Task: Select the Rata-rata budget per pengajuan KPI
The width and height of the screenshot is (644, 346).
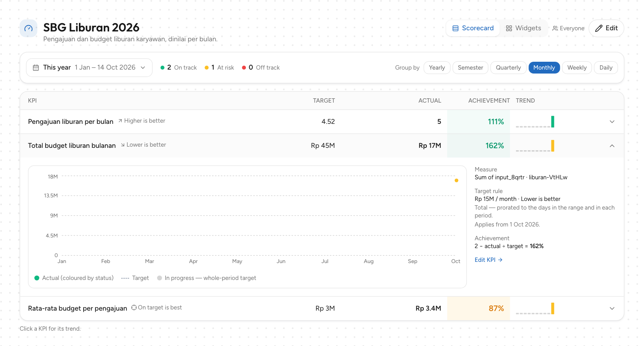Action: [x=77, y=308]
